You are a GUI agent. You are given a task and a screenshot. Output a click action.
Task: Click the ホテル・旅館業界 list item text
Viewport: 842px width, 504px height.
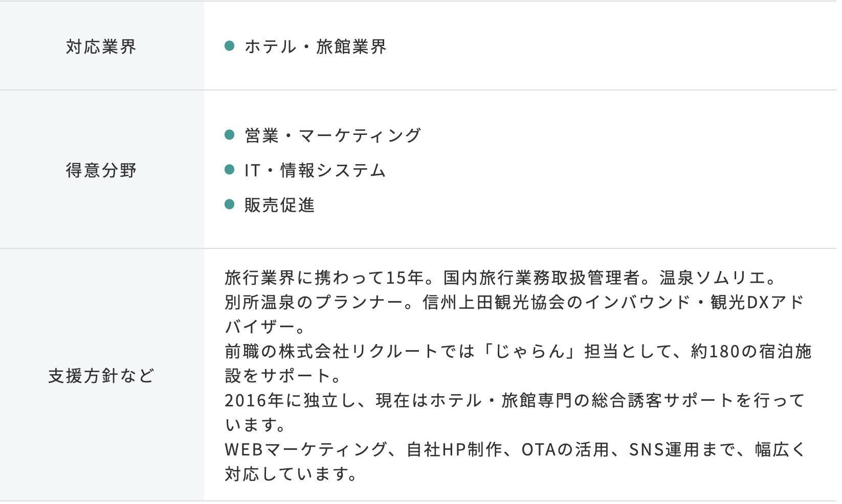click(316, 47)
